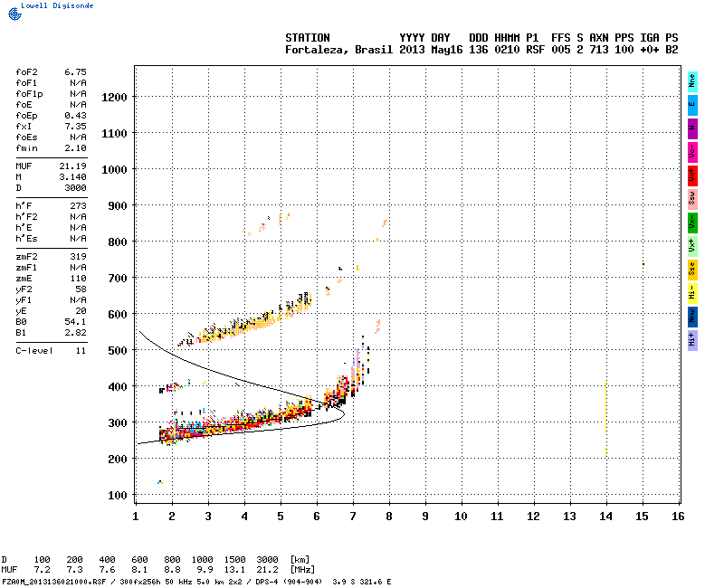Click the fmin value 2.10
Image resolution: width=724 pixels, height=588 pixels.
pyautogui.click(x=75, y=148)
